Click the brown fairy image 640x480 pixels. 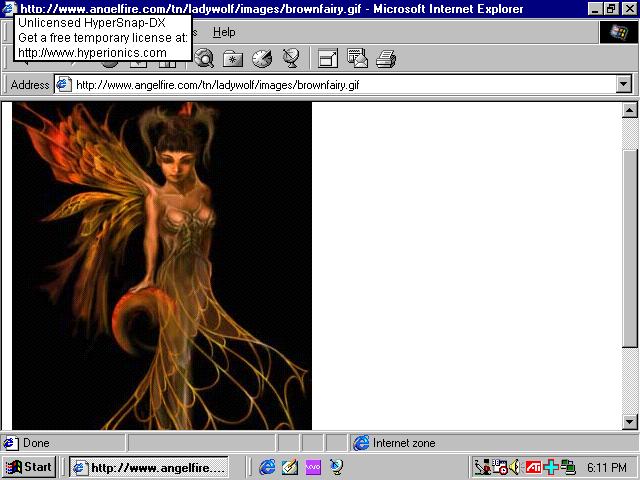(162, 266)
